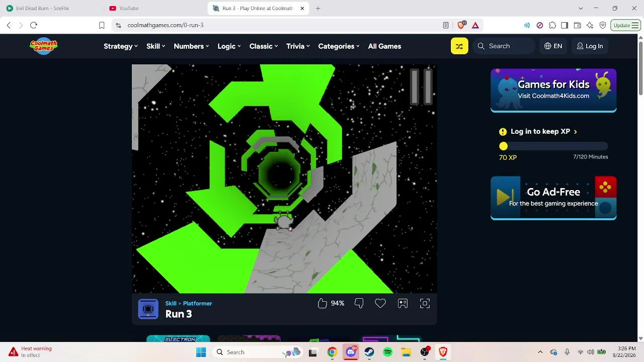
Task: Show hidden system tray icons
Action: (x=540, y=352)
